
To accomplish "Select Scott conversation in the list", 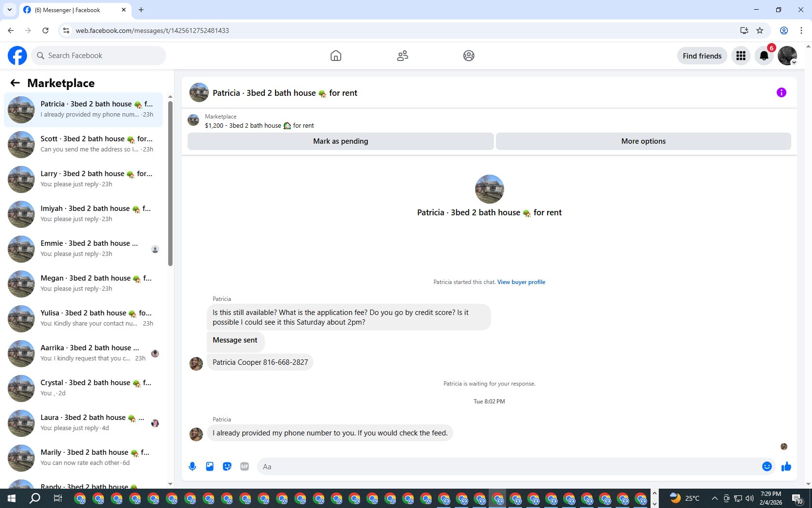I will click(84, 145).
